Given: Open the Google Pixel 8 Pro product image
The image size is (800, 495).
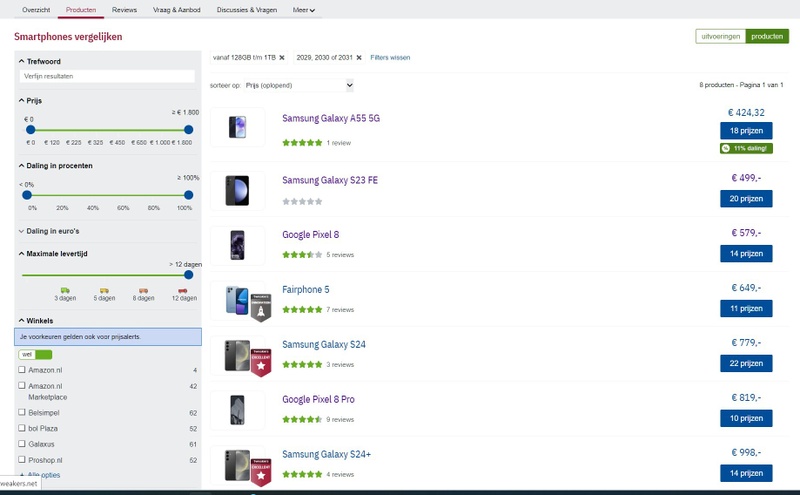Looking at the screenshot, I should point(237,410).
